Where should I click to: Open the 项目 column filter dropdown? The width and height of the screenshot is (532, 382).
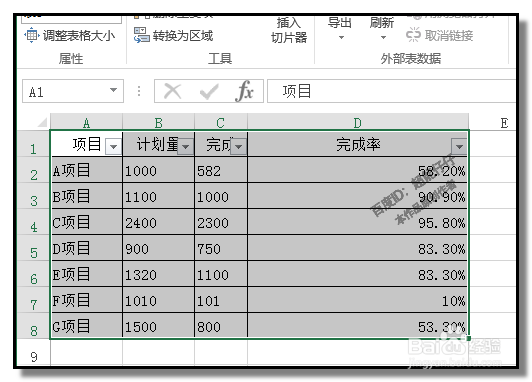(113, 147)
